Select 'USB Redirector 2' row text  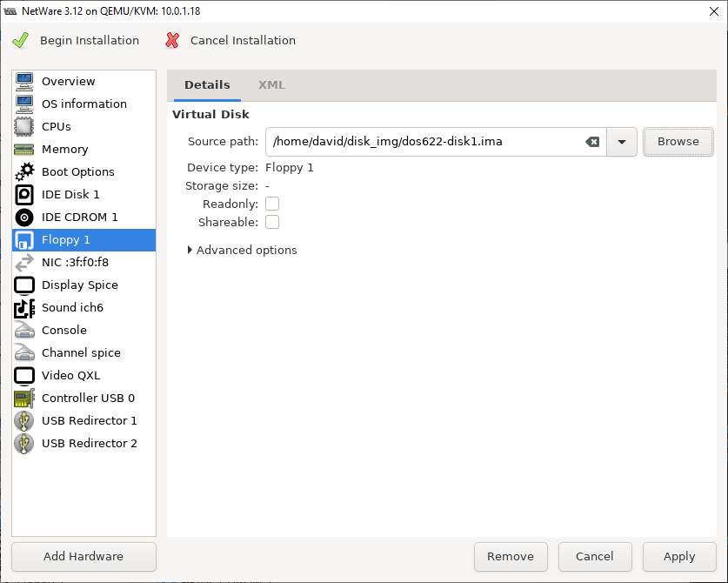pyautogui.click(x=89, y=444)
